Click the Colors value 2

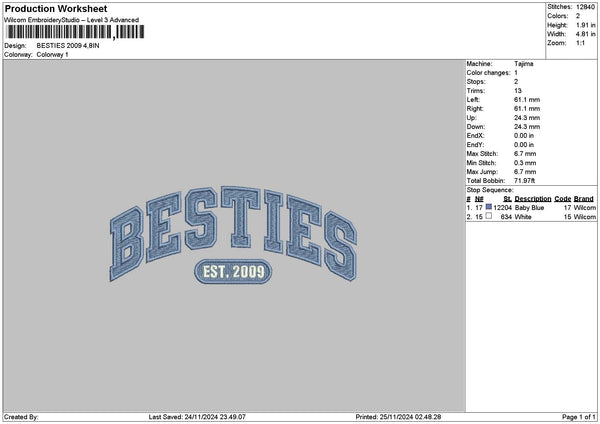(x=578, y=16)
